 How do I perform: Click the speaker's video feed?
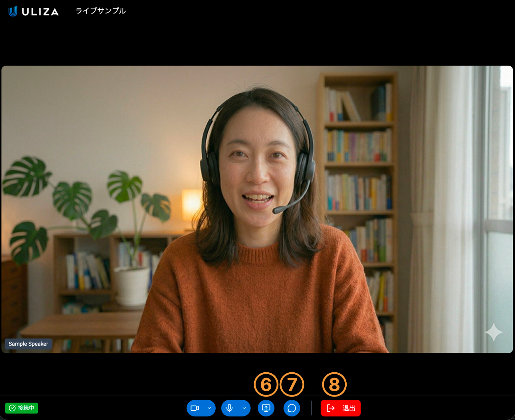point(257,209)
